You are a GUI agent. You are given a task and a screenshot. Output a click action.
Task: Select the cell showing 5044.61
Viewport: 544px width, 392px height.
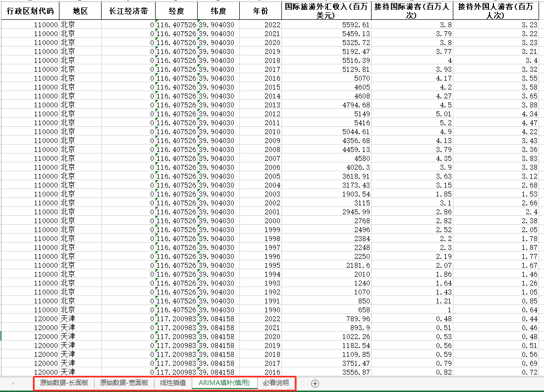coord(326,131)
